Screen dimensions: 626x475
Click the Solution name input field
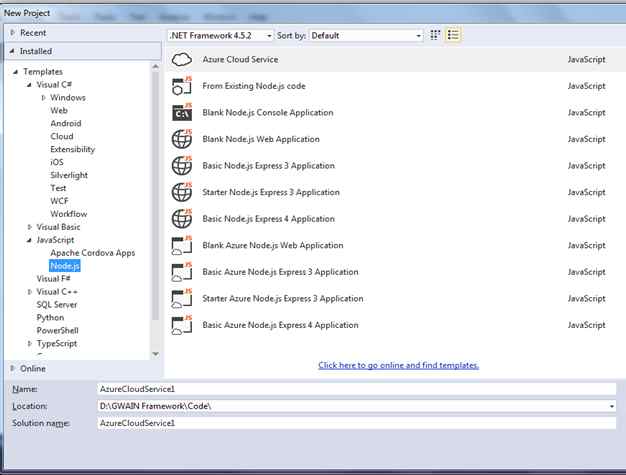click(x=357, y=423)
